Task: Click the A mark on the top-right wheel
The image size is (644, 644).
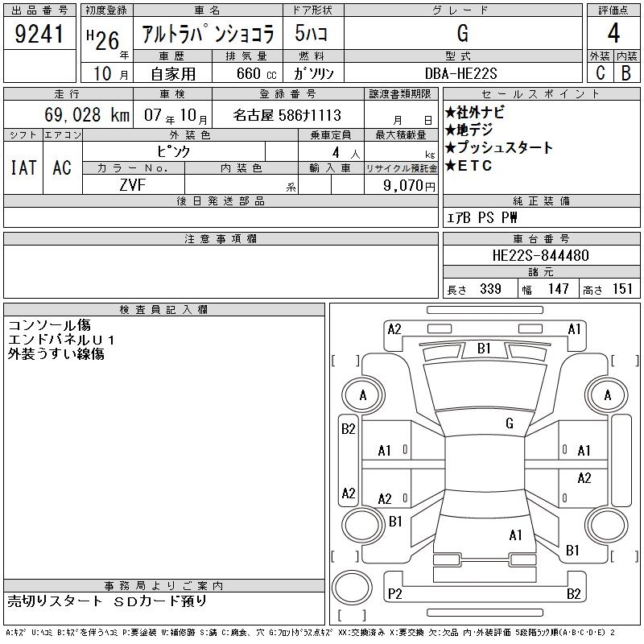Action: 607,395
